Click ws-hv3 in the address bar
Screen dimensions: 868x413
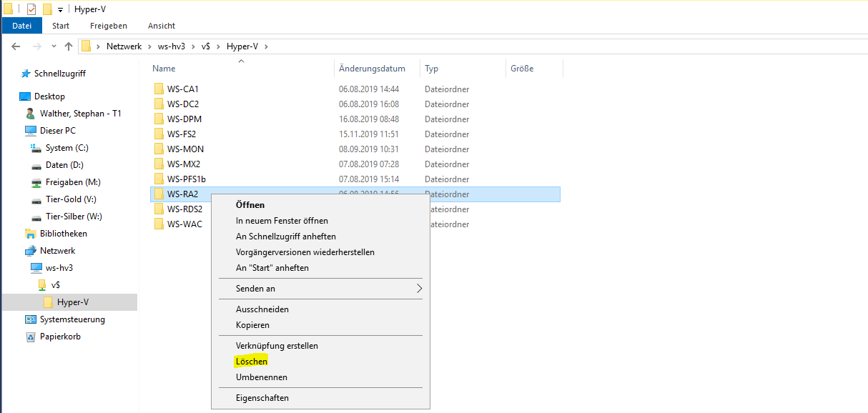tap(172, 46)
